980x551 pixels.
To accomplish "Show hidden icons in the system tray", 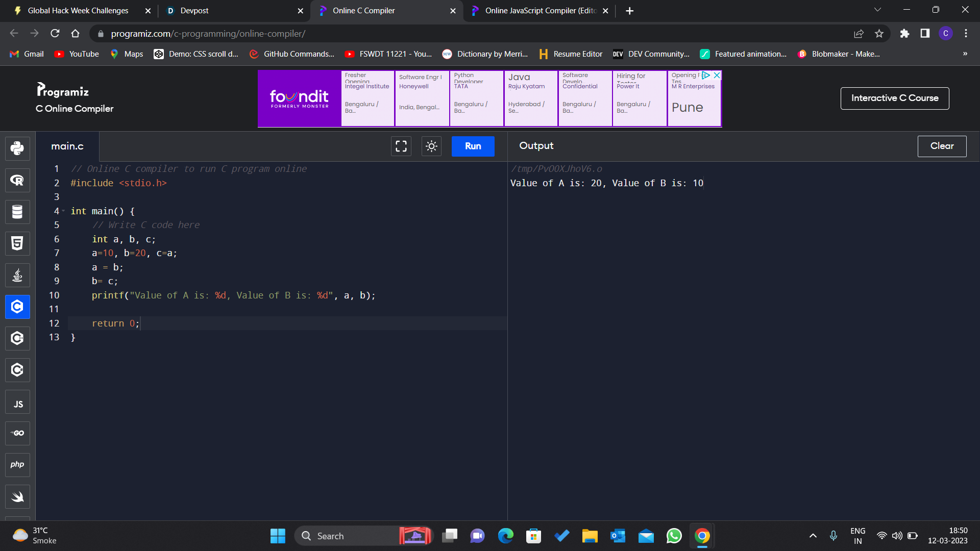I will point(813,536).
